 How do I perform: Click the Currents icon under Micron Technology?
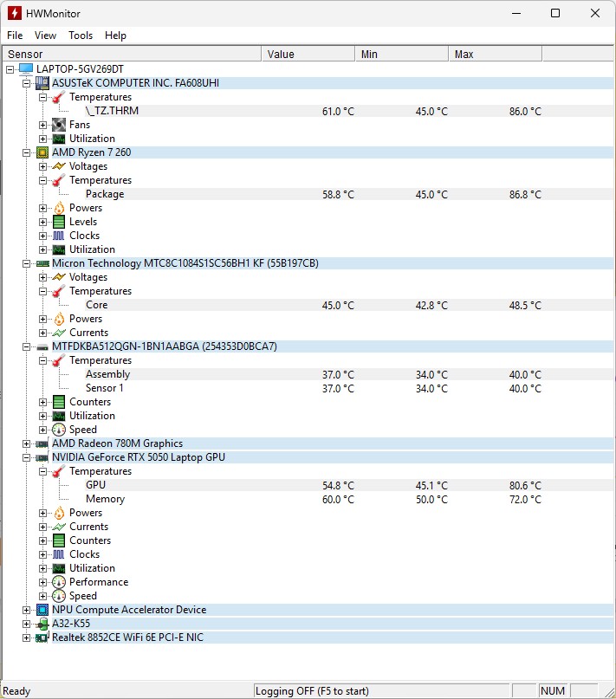click(x=58, y=333)
